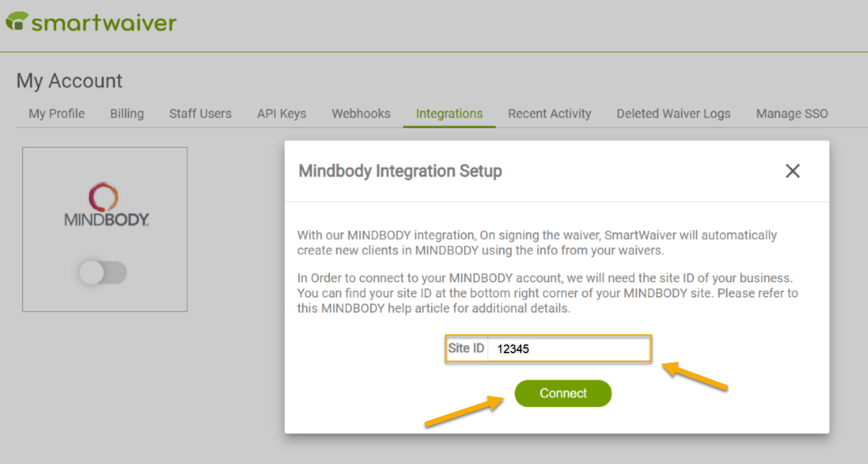Switch to the Manage SSO tab
The width and height of the screenshot is (868, 464).
[792, 114]
